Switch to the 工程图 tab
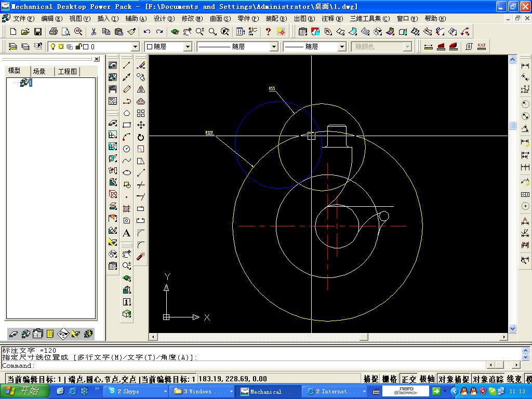The image size is (532, 399). pyautogui.click(x=68, y=71)
